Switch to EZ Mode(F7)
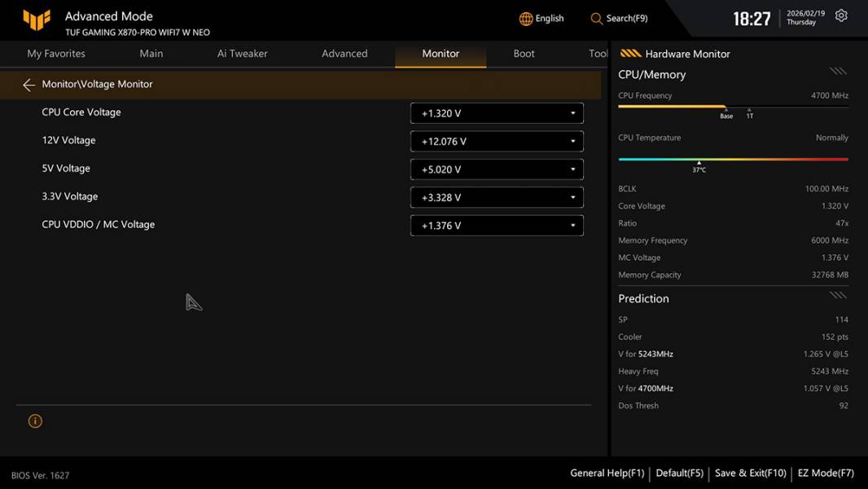The image size is (868, 489). click(826, 473)
